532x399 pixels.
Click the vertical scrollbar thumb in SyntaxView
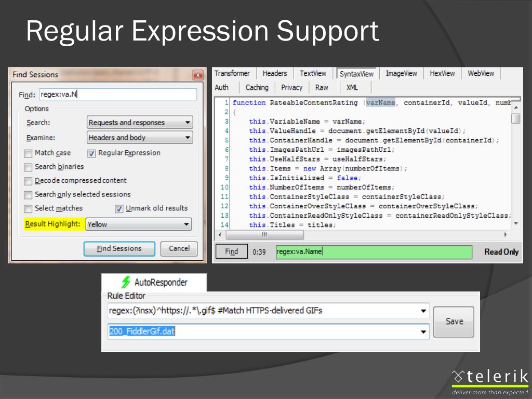[516, 118]
